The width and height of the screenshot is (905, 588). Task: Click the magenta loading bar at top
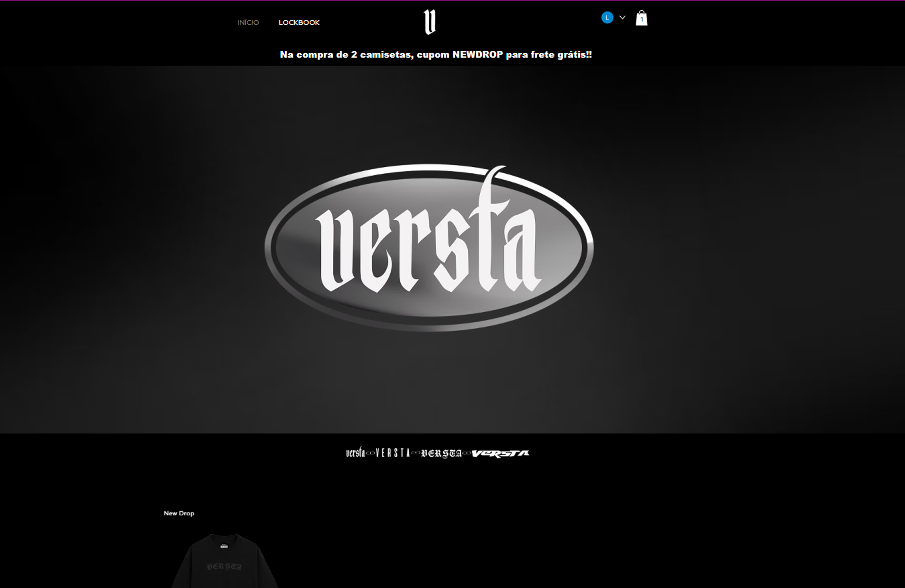452,0
